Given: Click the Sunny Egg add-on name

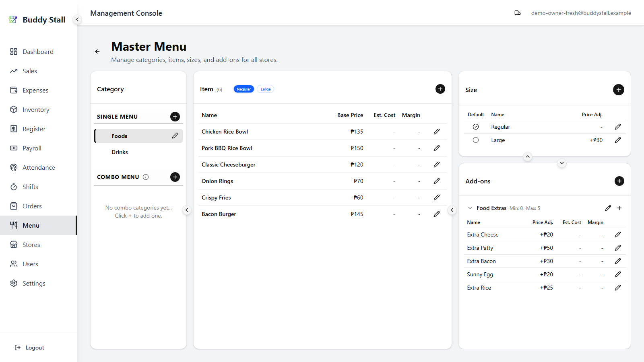Looking at the screenshot, I should 480,274.
